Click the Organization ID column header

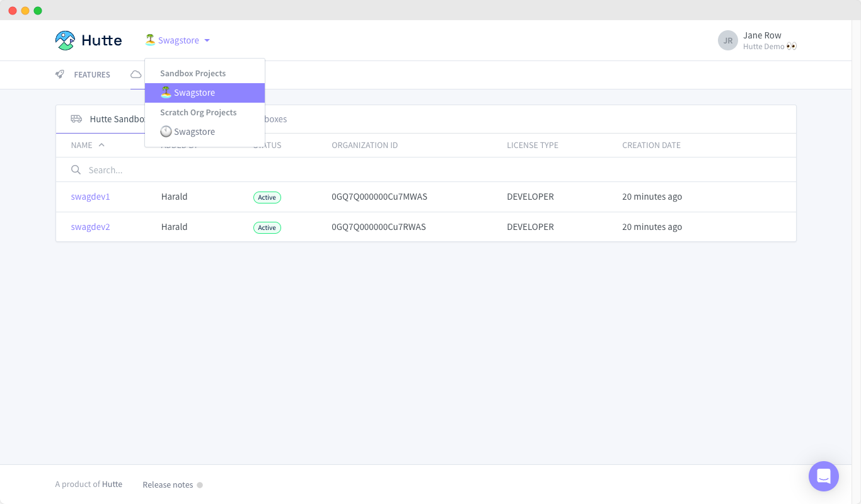click(365, 145)
